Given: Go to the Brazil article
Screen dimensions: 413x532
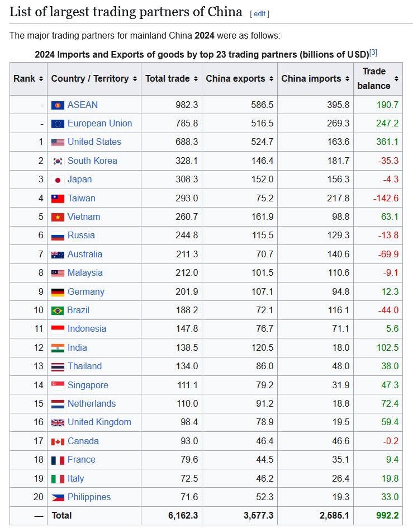Looking at the screenshot, I should [x=78, y=310].
